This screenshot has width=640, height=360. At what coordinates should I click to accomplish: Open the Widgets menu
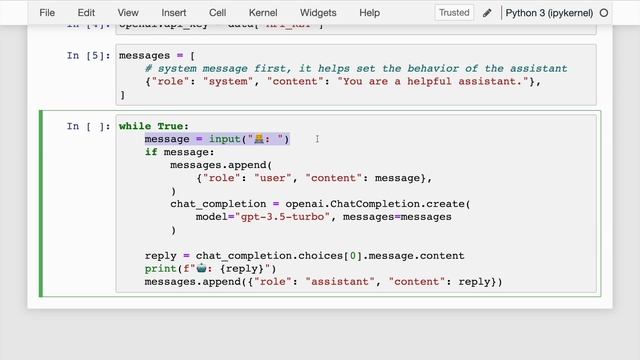pyautogui.click(x=318, y=13)
